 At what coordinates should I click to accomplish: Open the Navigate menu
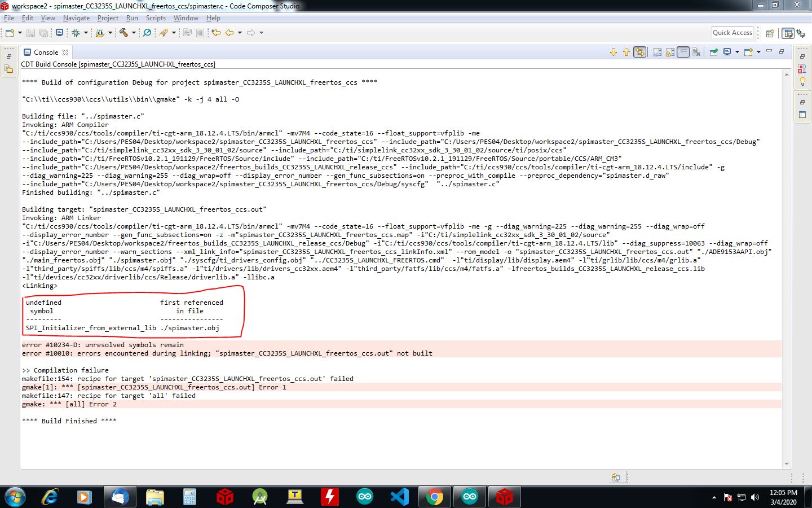(76, 18)
